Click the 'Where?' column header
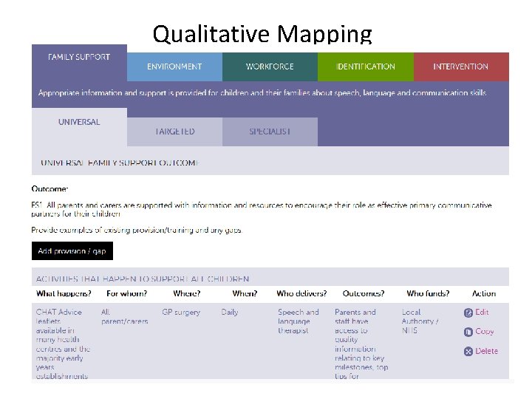 point(187,294)
